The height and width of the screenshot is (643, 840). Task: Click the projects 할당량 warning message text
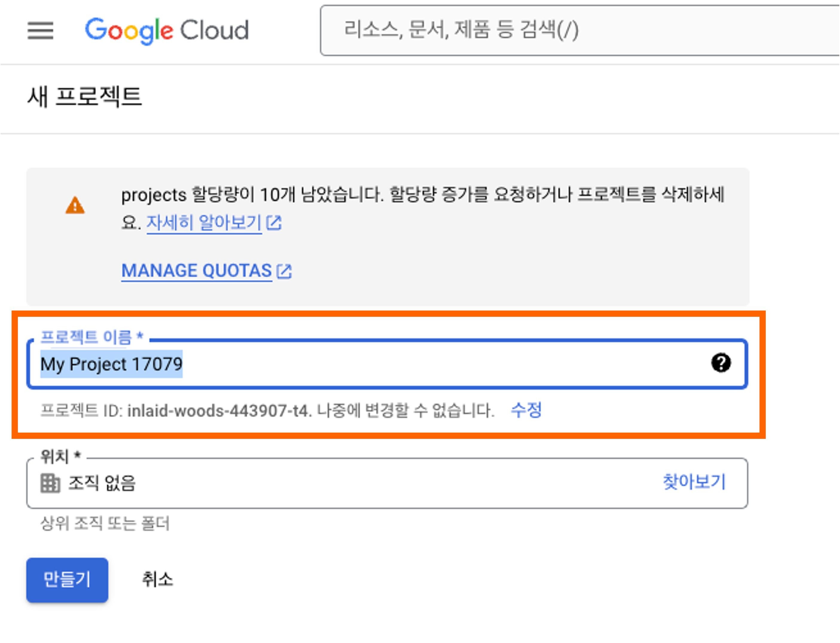point(423,209)
